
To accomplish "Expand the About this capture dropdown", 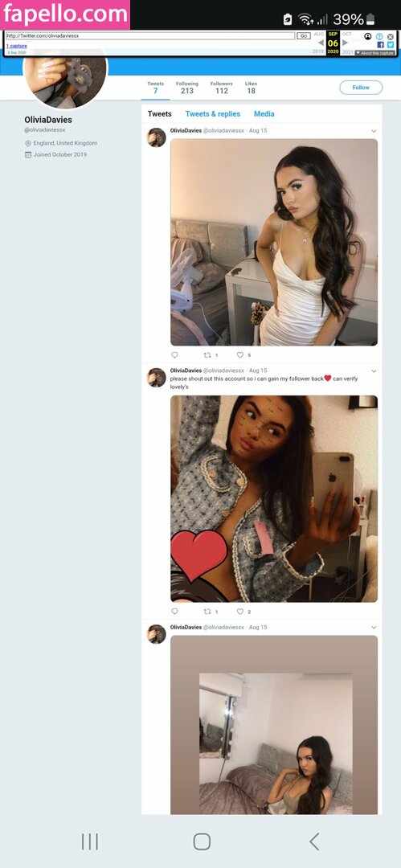I will click(x=375, y=53).
